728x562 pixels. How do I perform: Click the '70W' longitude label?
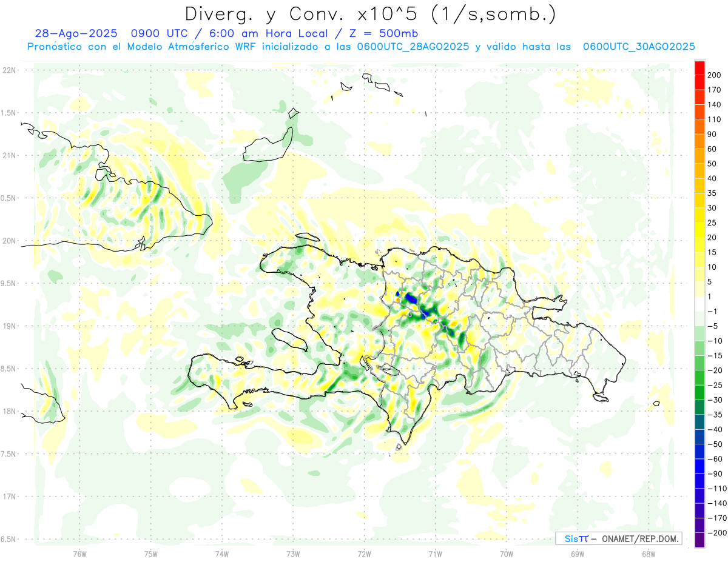click(507, 554)
